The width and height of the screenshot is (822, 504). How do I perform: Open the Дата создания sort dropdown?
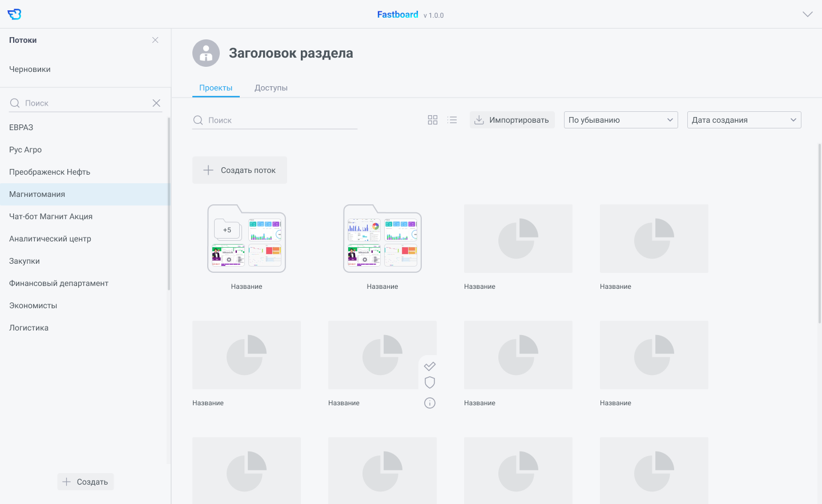point(744,120)
